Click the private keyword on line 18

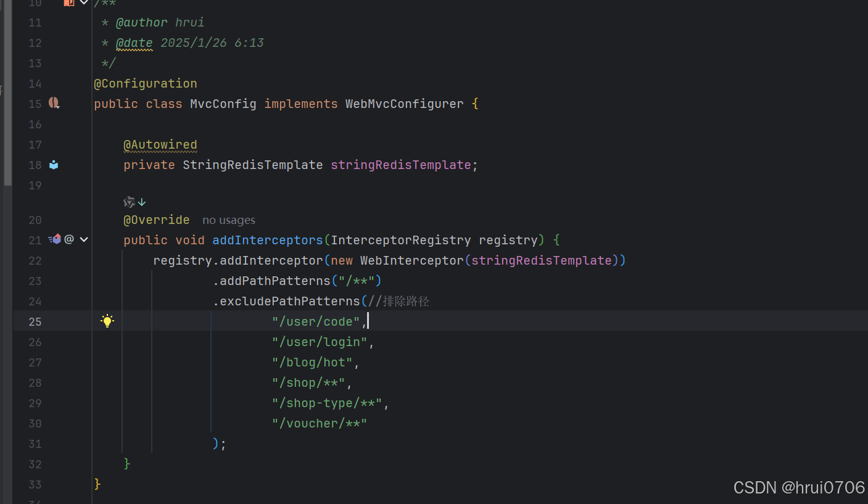[149, 165]
